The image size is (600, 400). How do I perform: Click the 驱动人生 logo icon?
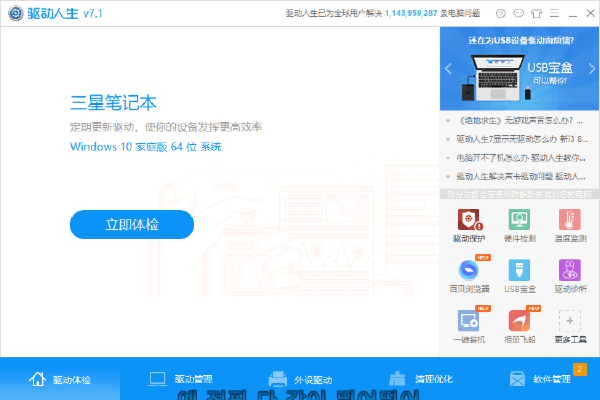(x=16, y=13)
